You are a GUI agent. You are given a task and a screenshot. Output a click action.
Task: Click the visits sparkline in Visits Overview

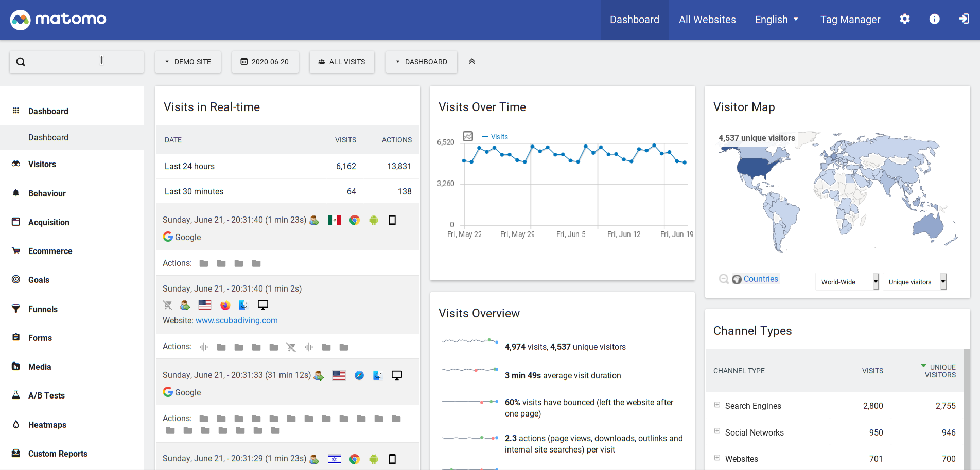[470, 341]
